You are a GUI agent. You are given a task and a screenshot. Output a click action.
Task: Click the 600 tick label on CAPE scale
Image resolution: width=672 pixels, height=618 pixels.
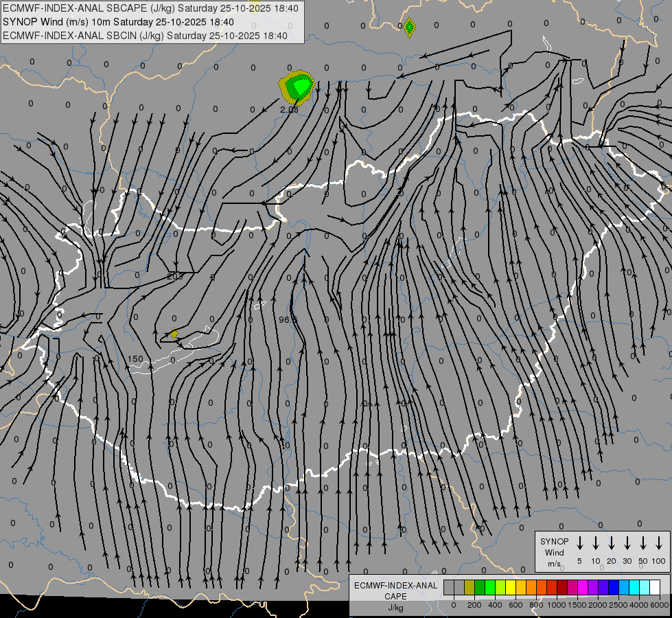point(515,605)
